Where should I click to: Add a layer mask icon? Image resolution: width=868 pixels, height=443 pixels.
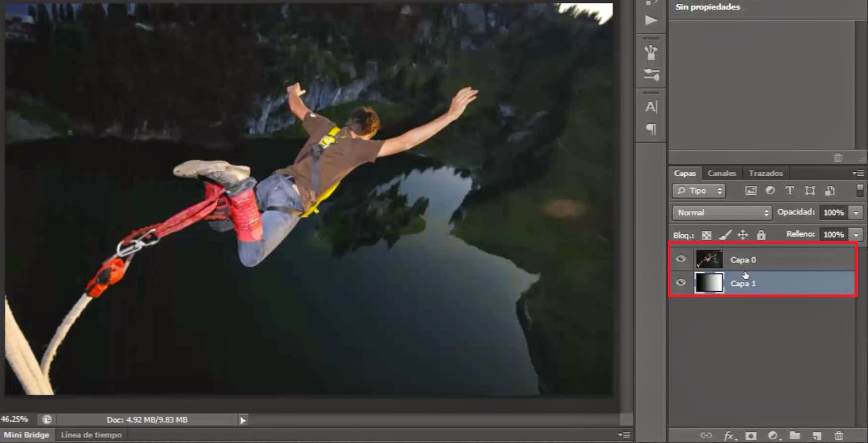click(x=751, y=435)
